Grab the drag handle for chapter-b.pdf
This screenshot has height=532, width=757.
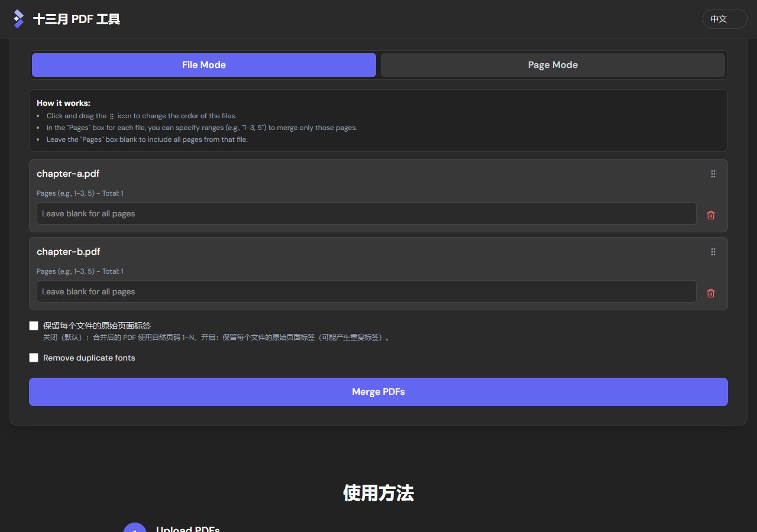713,252
